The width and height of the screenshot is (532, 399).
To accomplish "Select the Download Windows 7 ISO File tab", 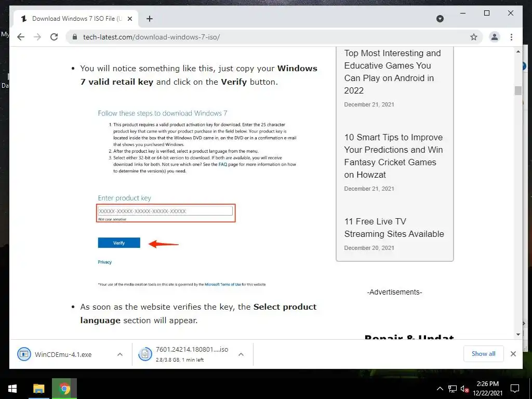I will (x=76, y=19).
